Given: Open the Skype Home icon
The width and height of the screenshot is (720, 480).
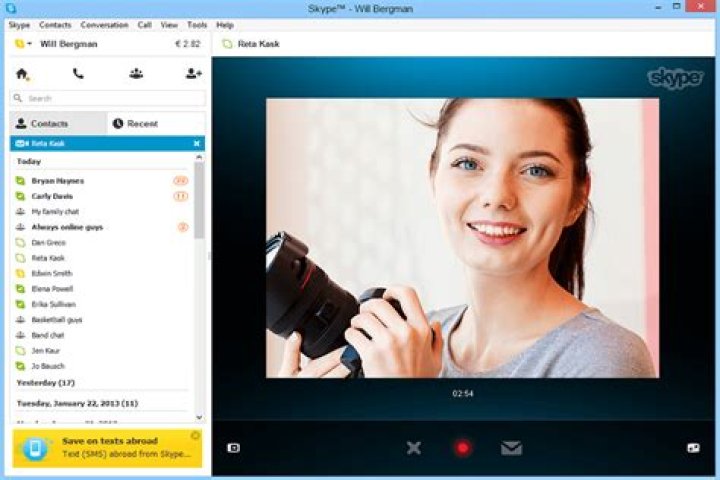Looking at the screenshot, I should tap(22, 73).
